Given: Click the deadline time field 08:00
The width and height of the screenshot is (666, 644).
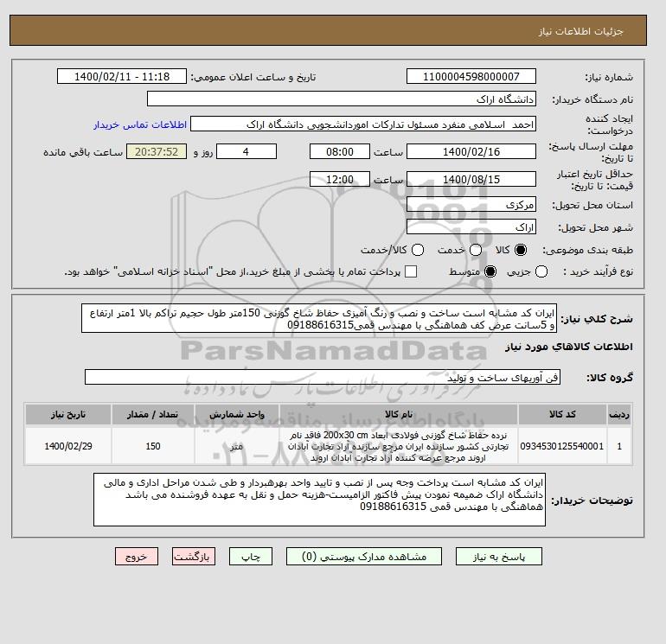Looking at the screenshot, I should click(340, 151).
